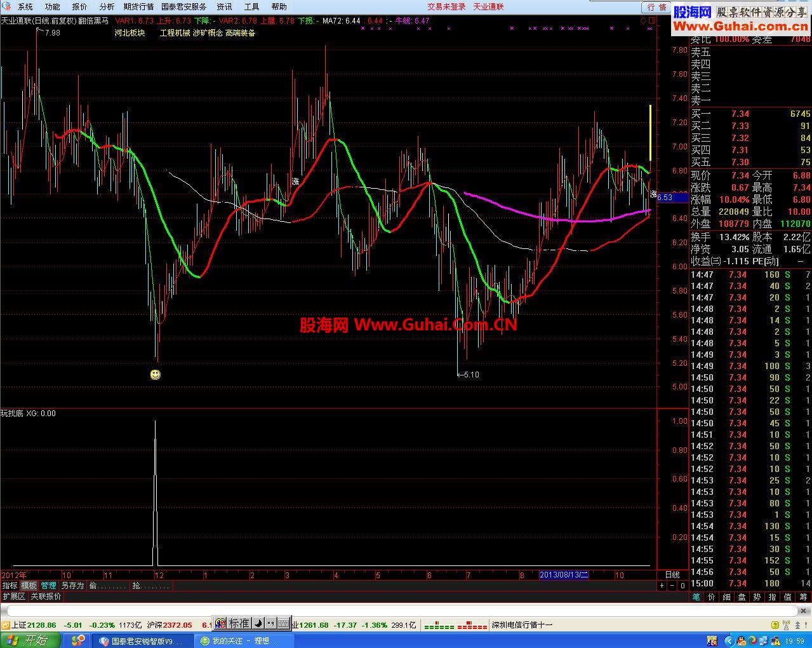Click the 行情 button at top right
The image size is (812, 648).
pyautogui.click(x=656, y=7)
